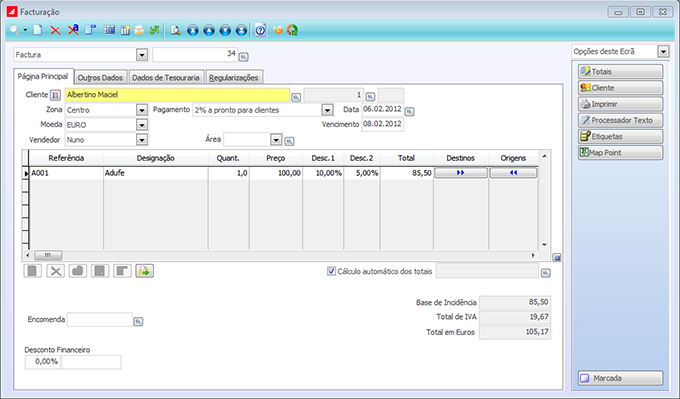
Task: Click the Vencimento date field 08.02.2012
Action: click(x=382, y=124)
